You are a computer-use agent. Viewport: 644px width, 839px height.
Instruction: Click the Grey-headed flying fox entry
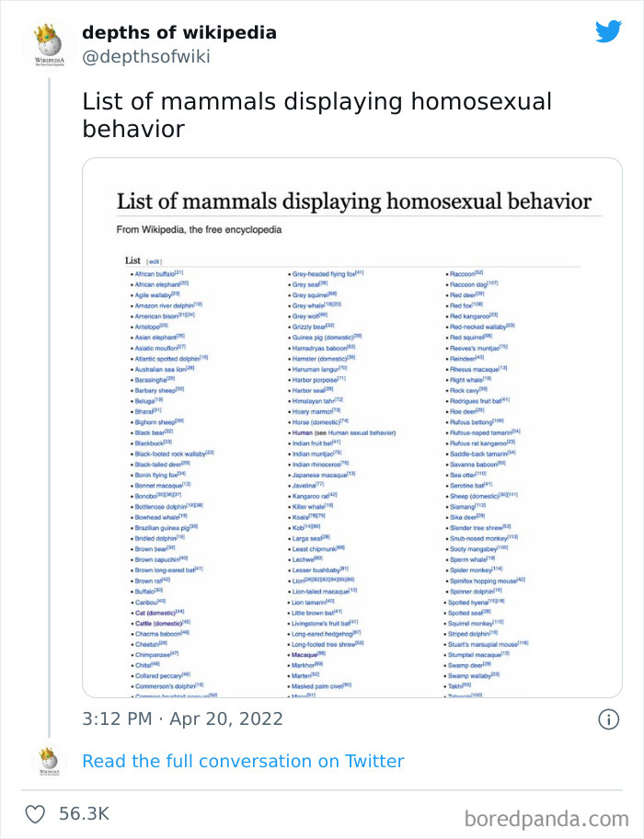[x=327, y=273]
